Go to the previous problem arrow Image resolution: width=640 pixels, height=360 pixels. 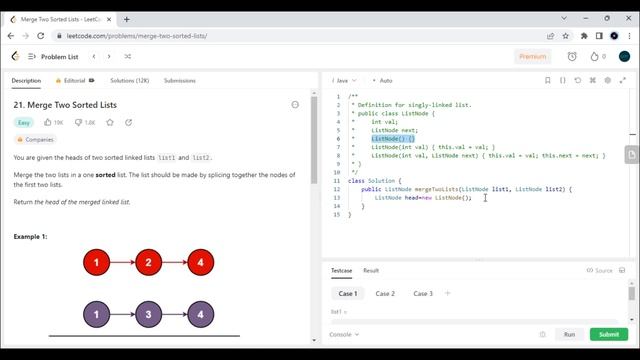coord(94,57)
